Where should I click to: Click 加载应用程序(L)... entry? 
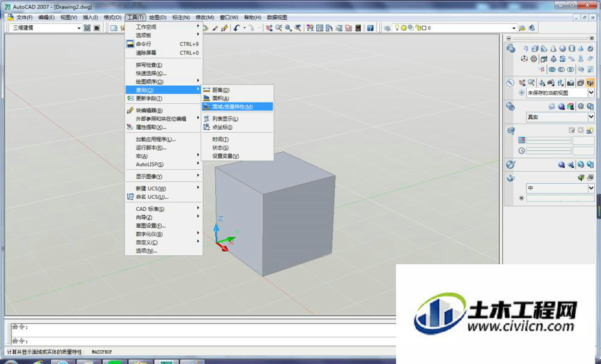point(163,139)
